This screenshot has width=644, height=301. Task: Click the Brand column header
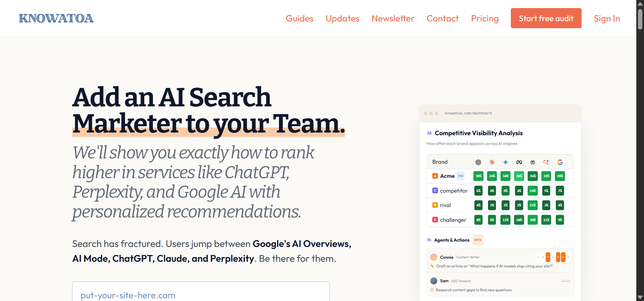coord(440,162)
